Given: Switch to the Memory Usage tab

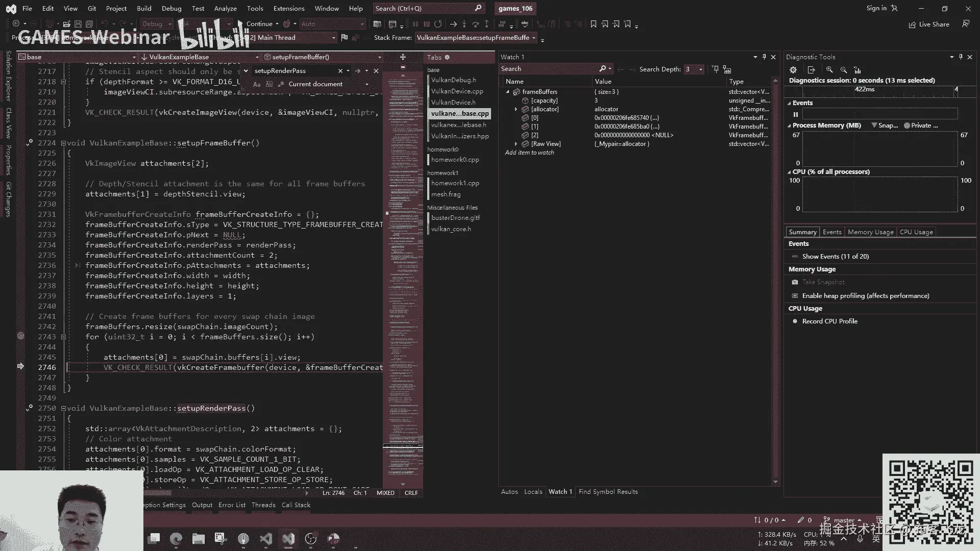Looking at the screenshot, I should tap(870, 232).
